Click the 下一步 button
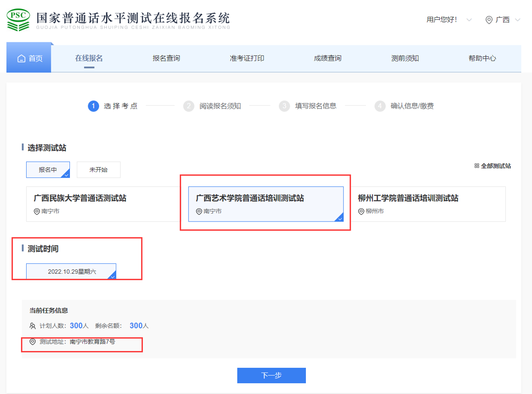The height and width of the screenshot is (394, 532). pos(271,375)
